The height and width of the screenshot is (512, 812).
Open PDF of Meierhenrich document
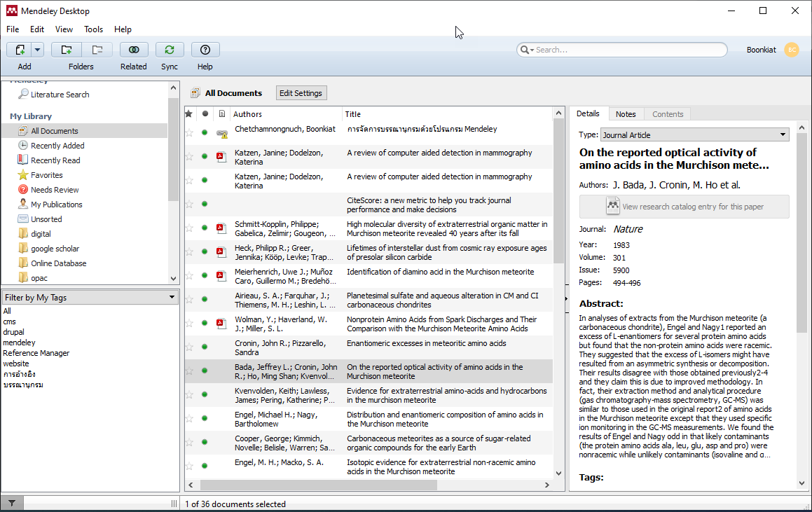point(221,275)
